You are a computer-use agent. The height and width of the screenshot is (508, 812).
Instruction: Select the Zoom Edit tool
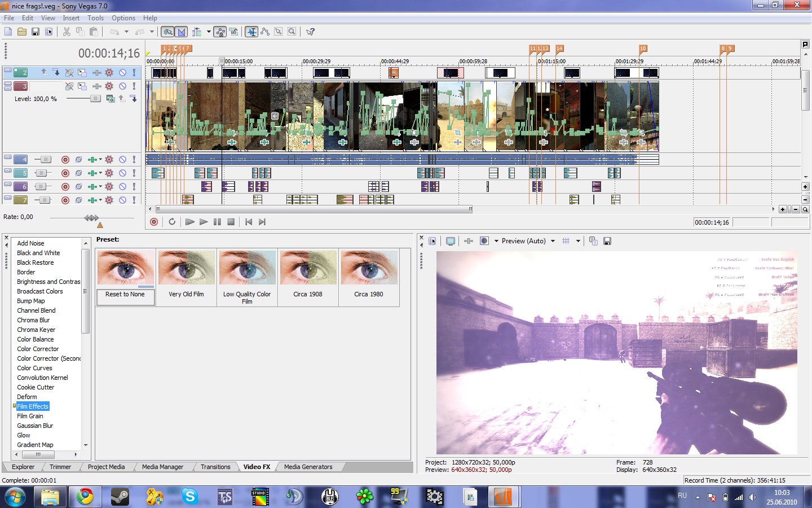click(x=292, y=32)
